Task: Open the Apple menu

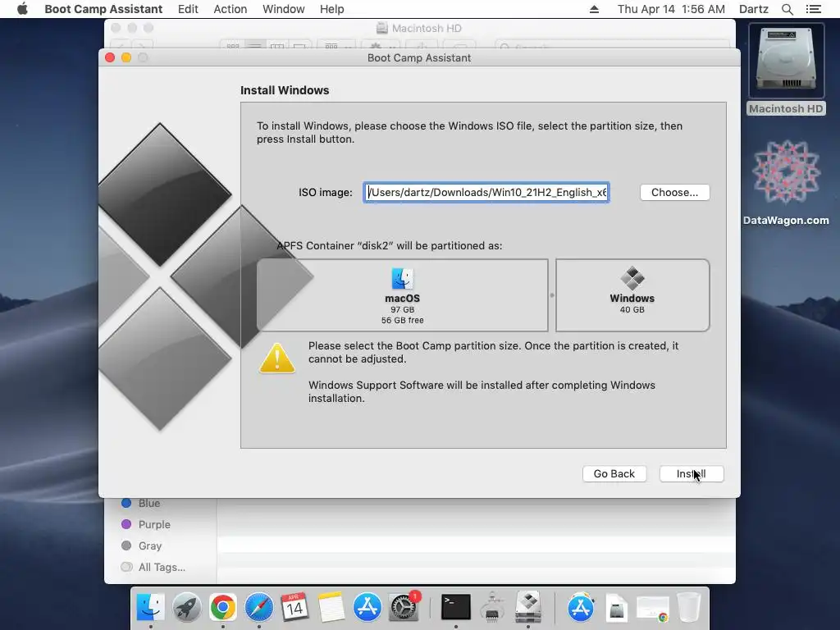Action: coord(22,9)
